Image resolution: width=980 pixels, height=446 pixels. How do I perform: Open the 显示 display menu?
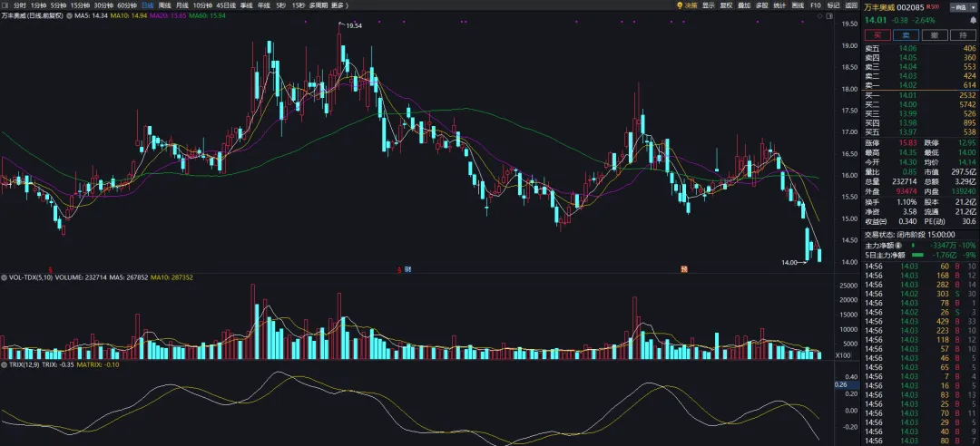[708, 5]
